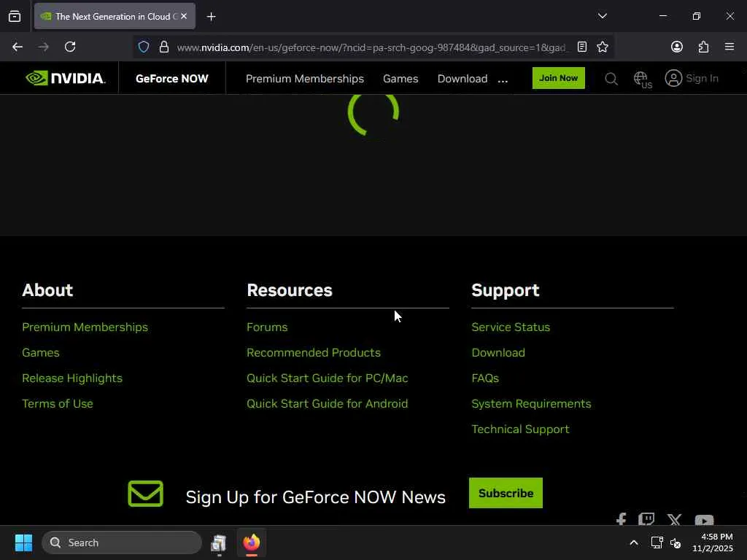This screenshot has height=560, width=747.
Task: Reload the page with refresh icon
Action: pos(70,47)
